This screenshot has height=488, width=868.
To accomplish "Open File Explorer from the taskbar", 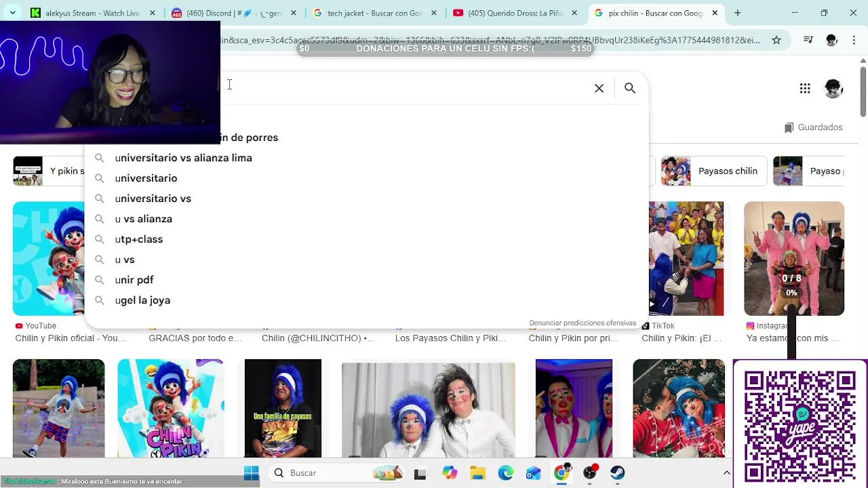I will pyautogui.click(x=477, y=473).
